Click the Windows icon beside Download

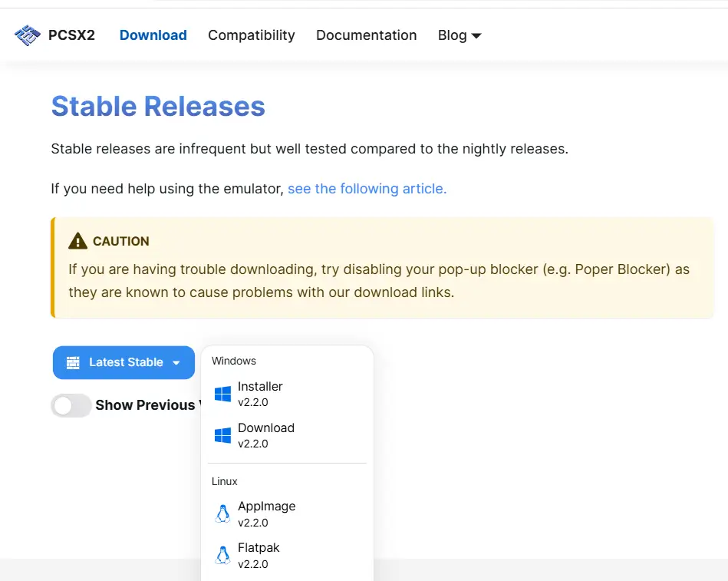(223, 436)
